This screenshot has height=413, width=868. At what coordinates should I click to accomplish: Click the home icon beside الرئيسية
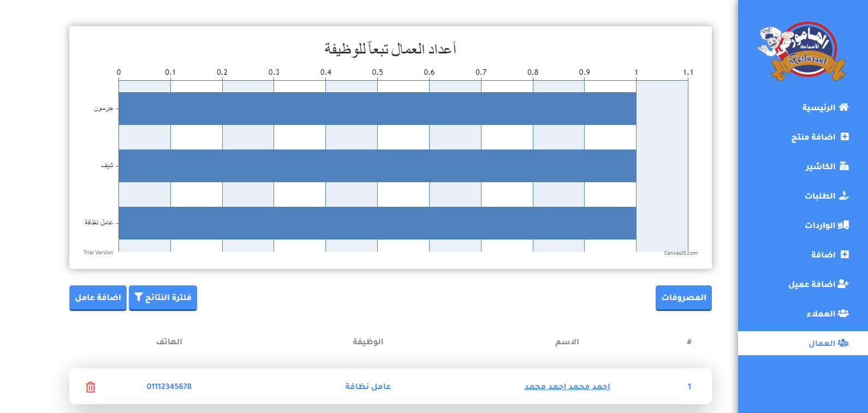(843, 107)
